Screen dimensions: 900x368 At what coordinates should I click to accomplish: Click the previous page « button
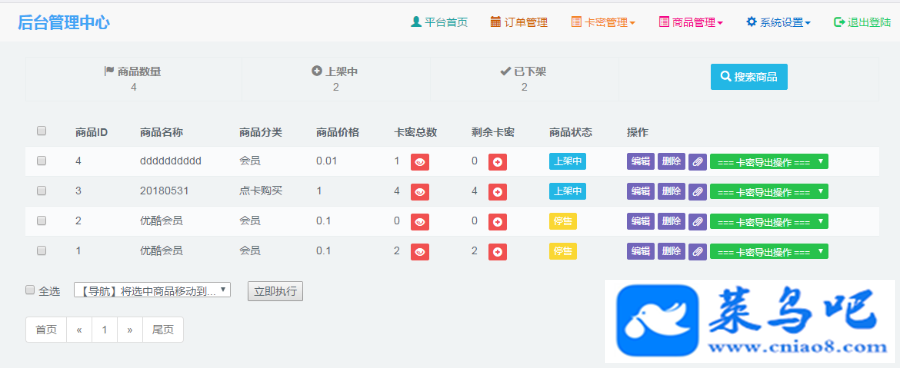(79, 330)
